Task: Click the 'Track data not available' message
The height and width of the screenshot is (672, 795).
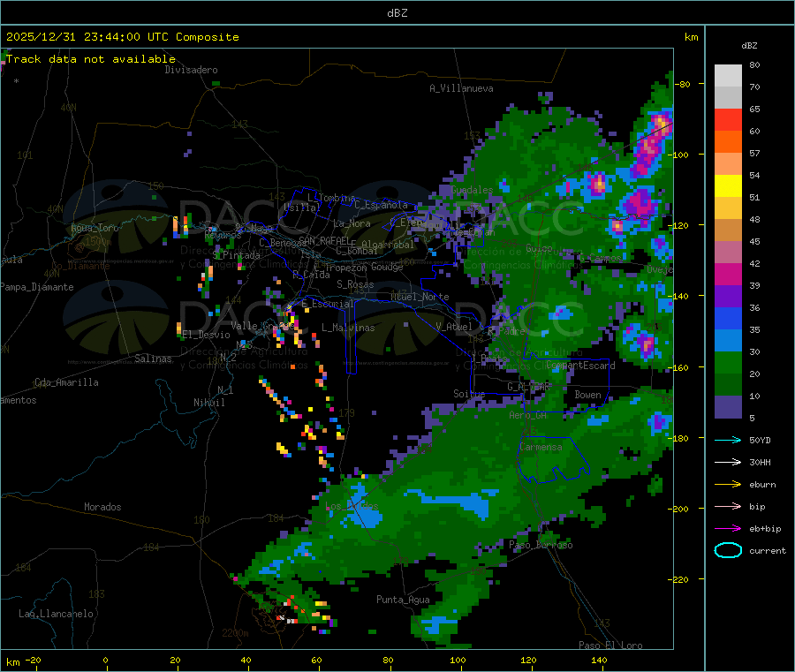Action: point(91,59)
